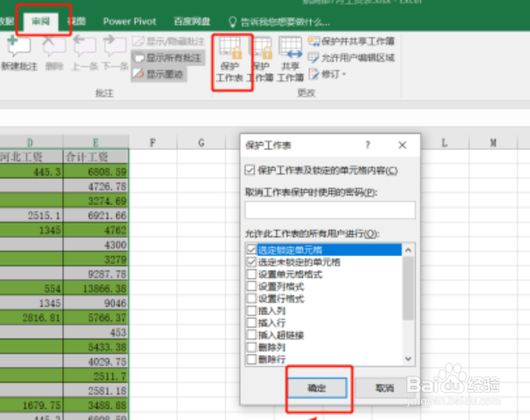Image resolution: width=530 pixels, height=420 pixels.
Task: Toggle Protect worksheet and locked cell contents
Action: (x=250, y=169)
